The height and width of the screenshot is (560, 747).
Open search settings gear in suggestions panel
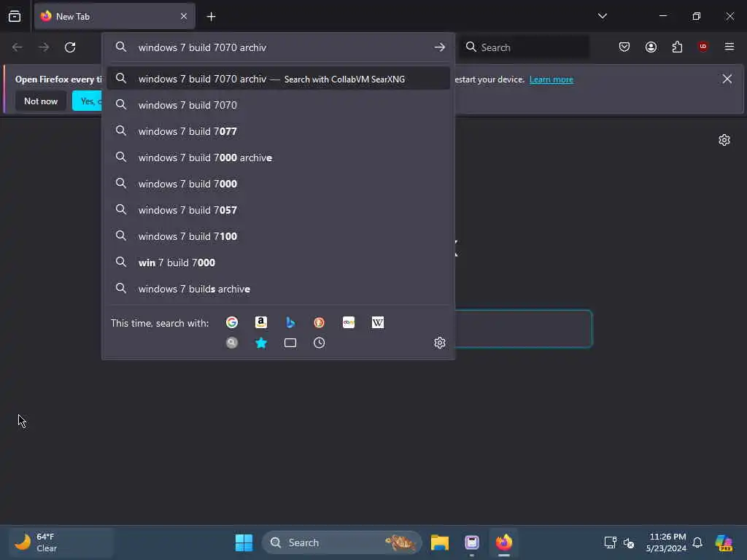[440, 343]
